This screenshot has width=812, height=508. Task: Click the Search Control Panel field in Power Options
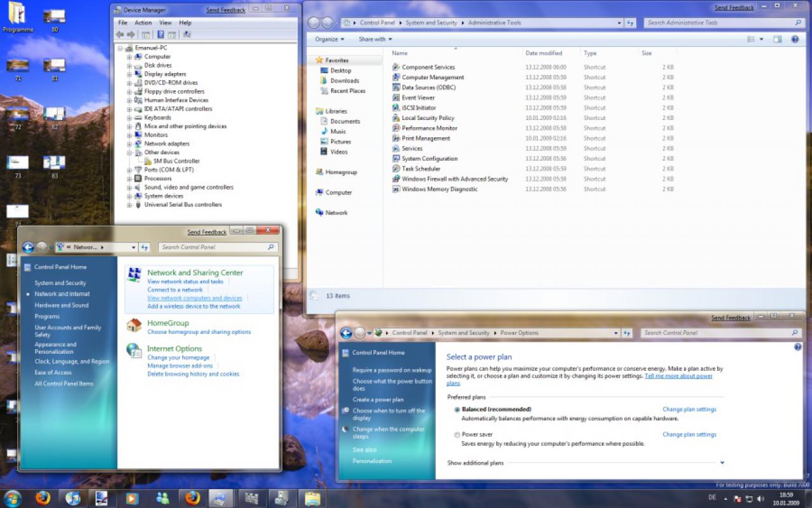(x=721, y=333)
